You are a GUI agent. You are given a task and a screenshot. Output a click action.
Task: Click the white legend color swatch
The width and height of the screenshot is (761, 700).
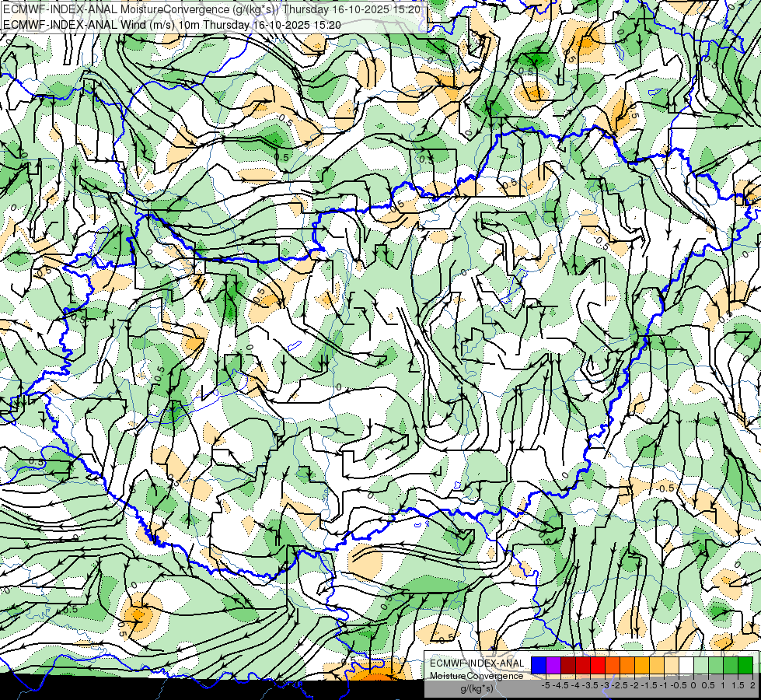click(686, 665)
